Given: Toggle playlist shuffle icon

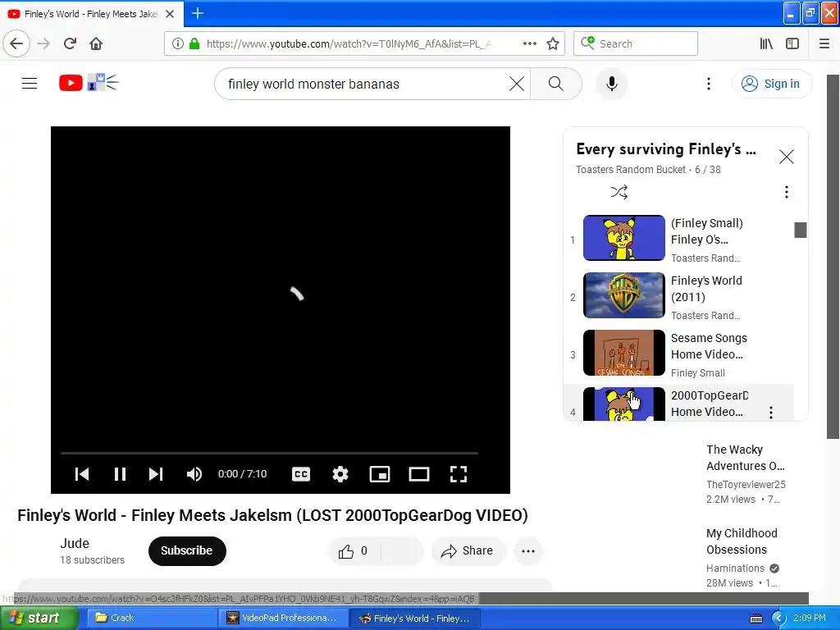Looking at the screenshot, I should (619, 192).
